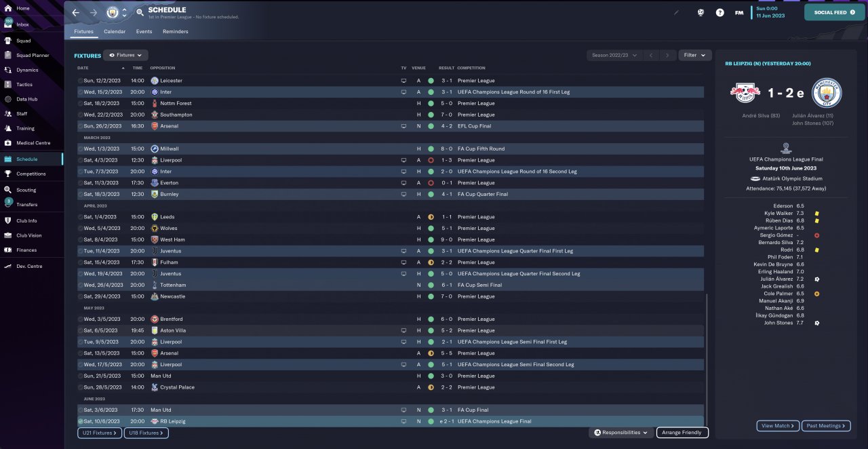Toggle select circle on Sun 12/2/2023 Leicester row
Image resolution: width=868 pixels, height=449 pixels.
81,81
